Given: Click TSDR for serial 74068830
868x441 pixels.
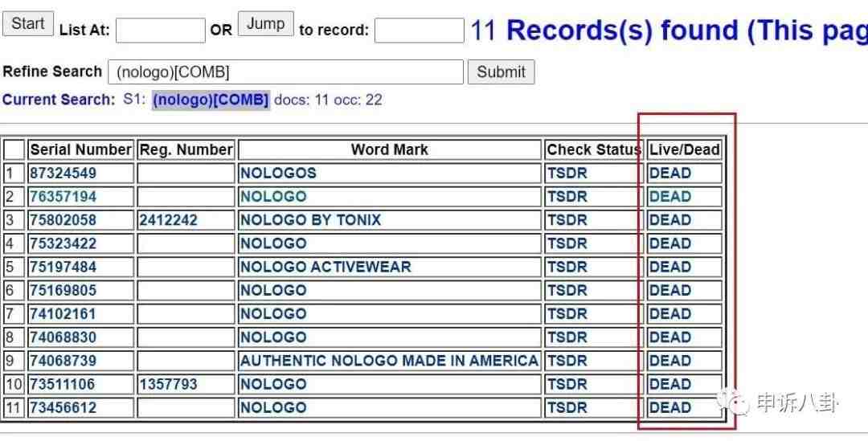Looking at the screenshot, I should point(567,337).
